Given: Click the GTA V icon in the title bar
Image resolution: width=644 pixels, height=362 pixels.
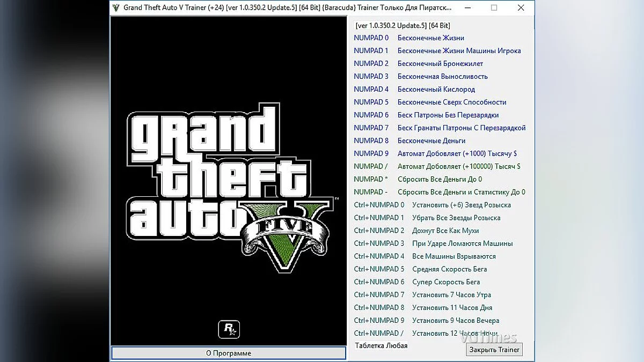Looking at the screenshot, I should tap(114, 8).
